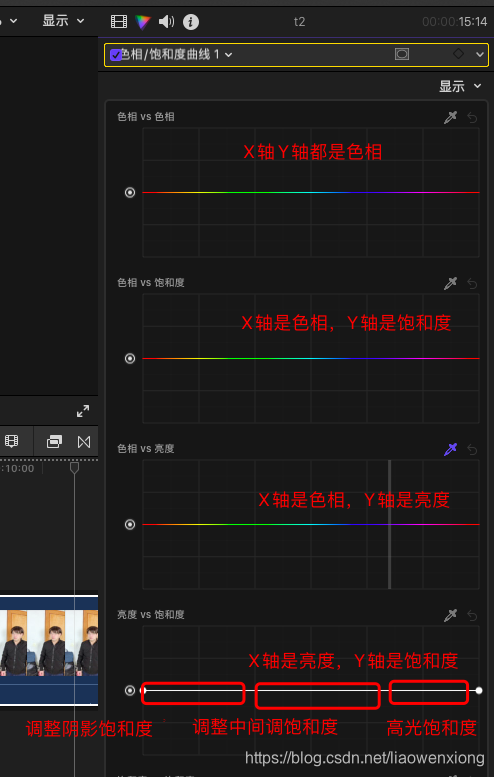Add a keyframe with the diamond icon
Image resolution: width=494 pixels, height=777 pixels.
click(x=459, y=54)
